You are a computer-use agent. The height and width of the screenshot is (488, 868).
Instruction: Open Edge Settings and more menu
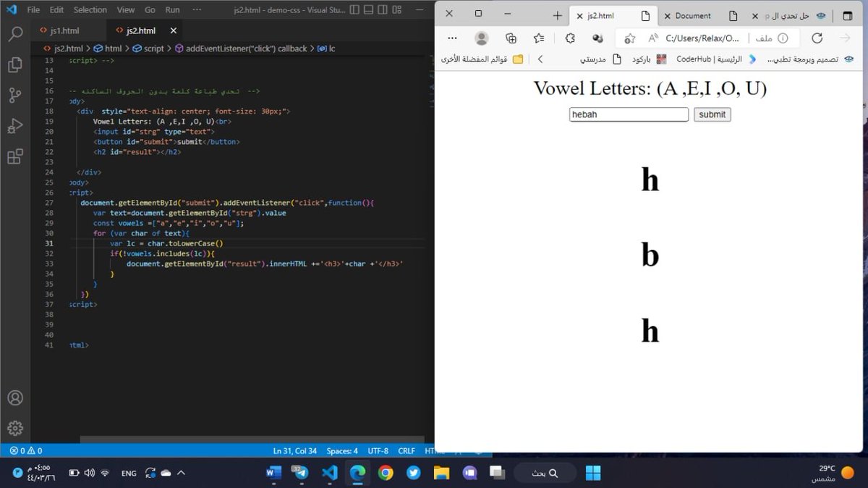point(453,38)
